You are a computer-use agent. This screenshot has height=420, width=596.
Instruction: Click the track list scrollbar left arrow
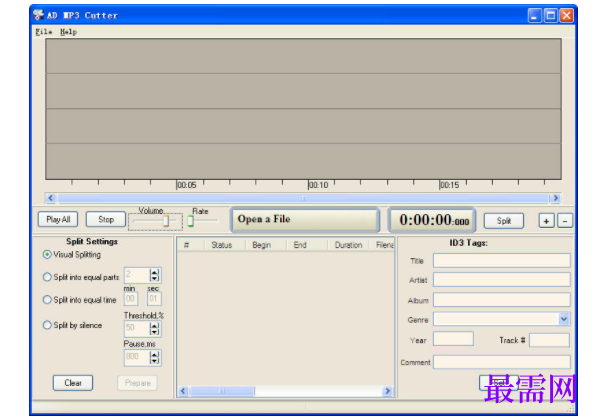pos(183,391)
